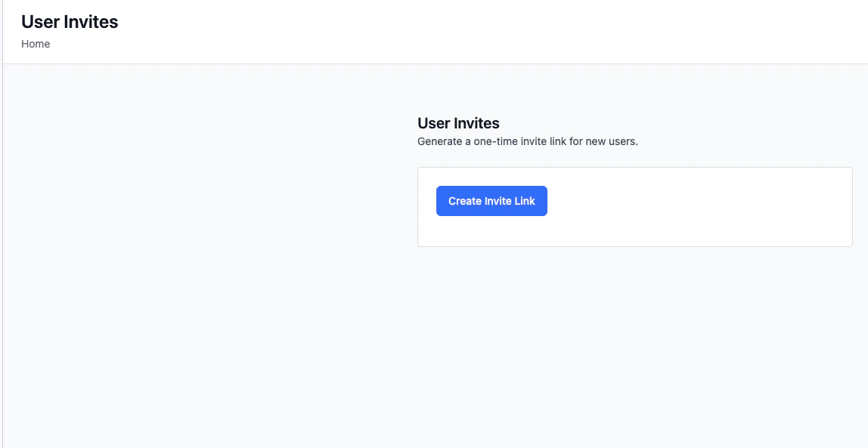Click the User Invites section heading
The image size is (868, 448).
coord(458,123)
